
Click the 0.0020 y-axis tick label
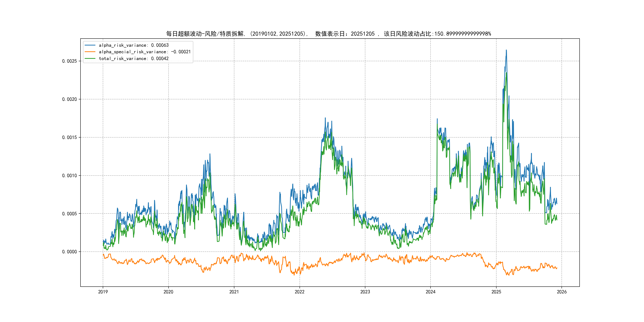click(x=70, y=99)
